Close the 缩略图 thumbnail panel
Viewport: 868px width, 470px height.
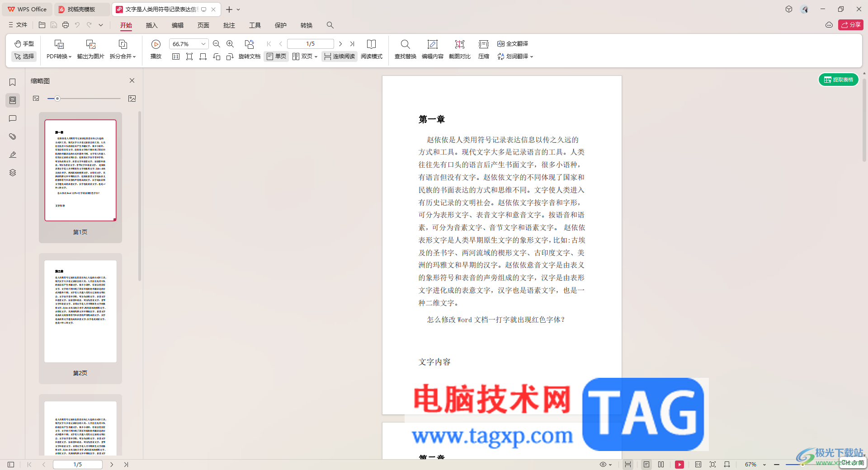(132, 80)
